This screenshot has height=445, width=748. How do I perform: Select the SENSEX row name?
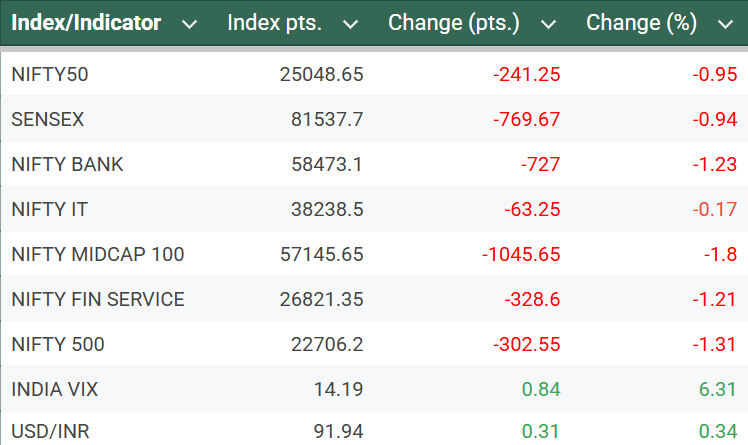[48, 119]
